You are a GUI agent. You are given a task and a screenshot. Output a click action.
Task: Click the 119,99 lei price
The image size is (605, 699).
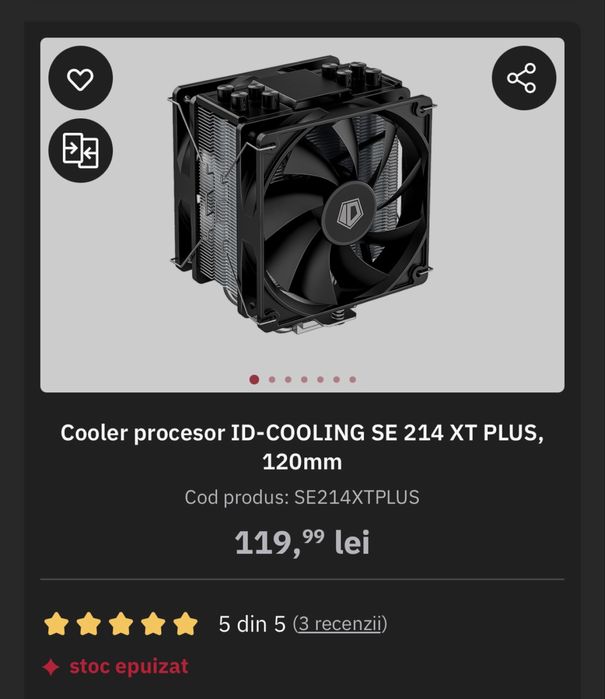pyautogui.click(x=302, y=543)
